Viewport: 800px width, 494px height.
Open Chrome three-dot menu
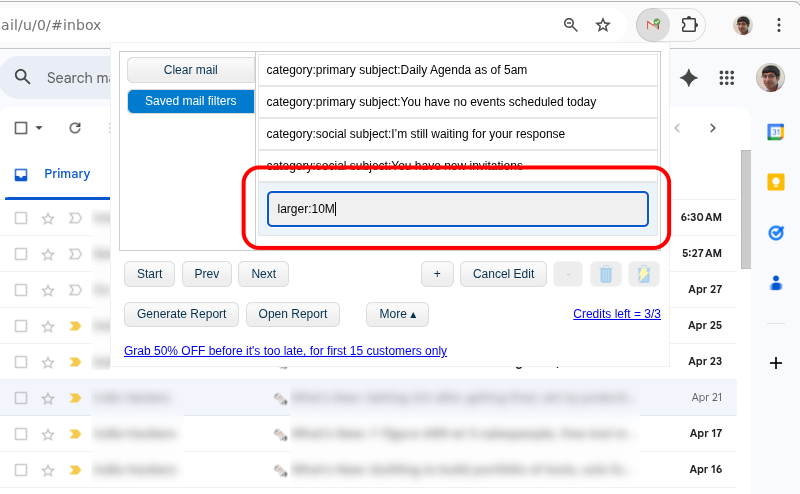pyautogui.click(x=779, y=24)
